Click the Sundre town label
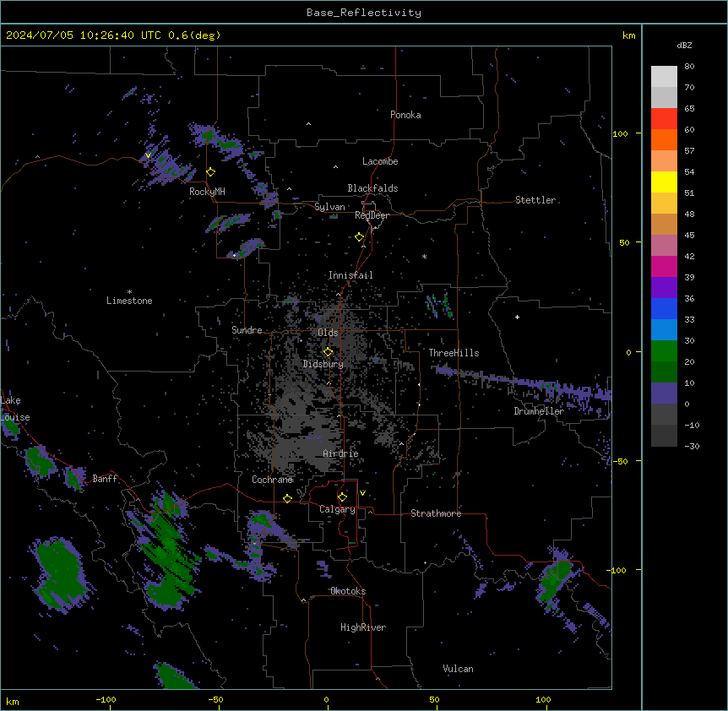This screenshot has height=711, width=728. [247, 330]
